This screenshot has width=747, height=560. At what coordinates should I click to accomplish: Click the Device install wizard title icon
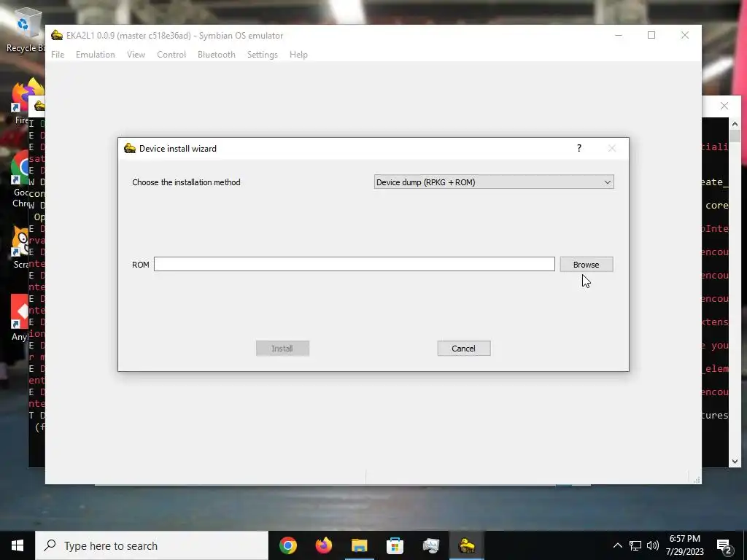(x=130, y=149)
